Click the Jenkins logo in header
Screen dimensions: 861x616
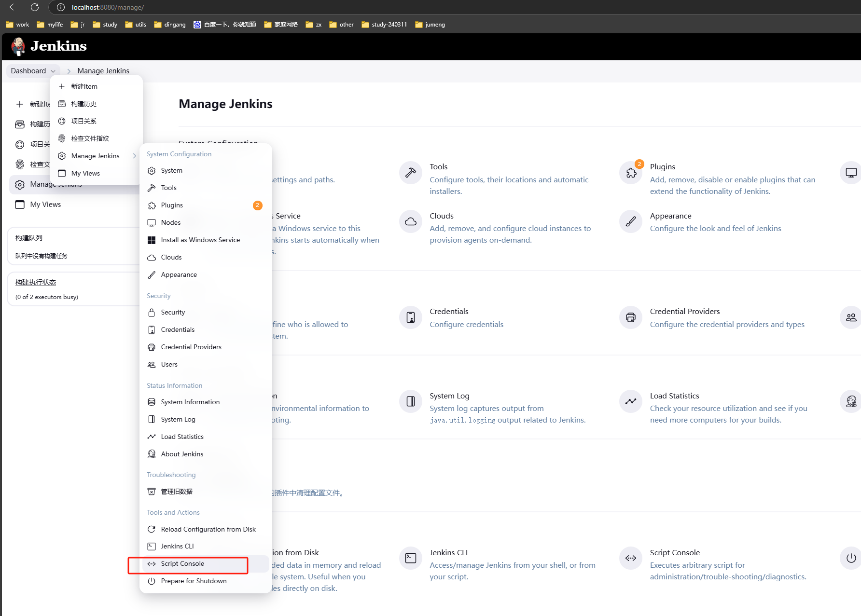pos(48,46)
